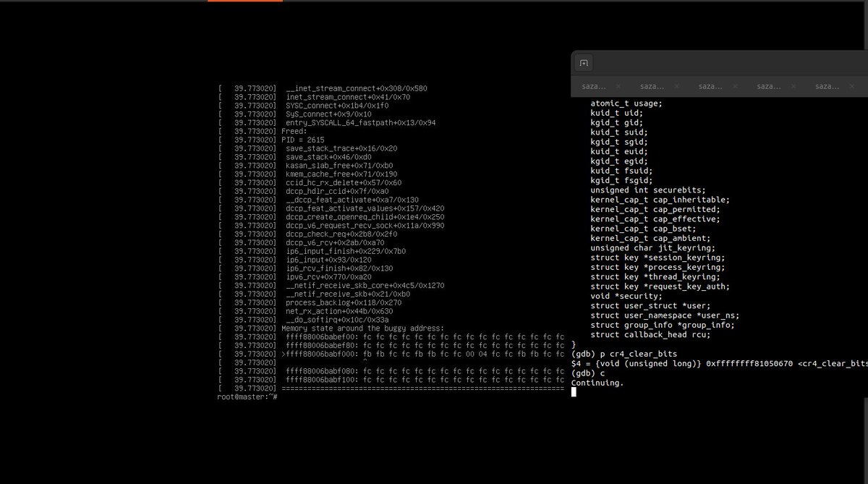Viewport: 868px width, 484px height.
Task: Click 'kernel_cap_t cap_ambient;' line
Action: click(x=650, y=238)
